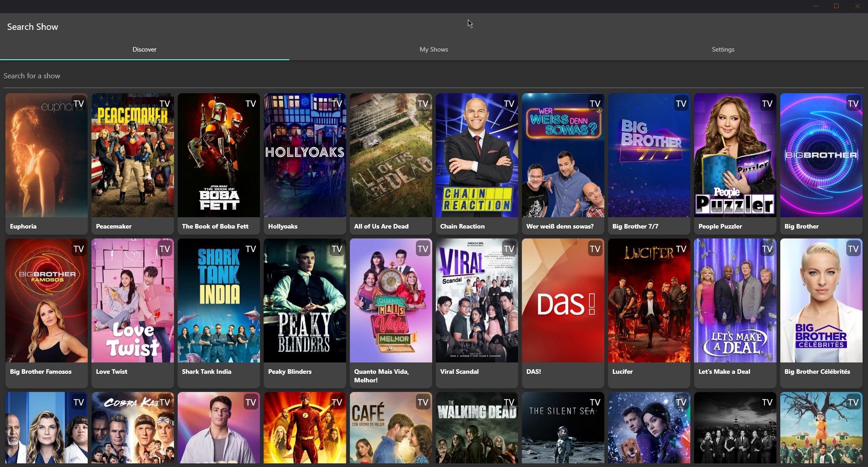Click TV badge on the blue-ring Big Brother card
Viewport: 868px width, 467px height.
[x=853, y=104]
